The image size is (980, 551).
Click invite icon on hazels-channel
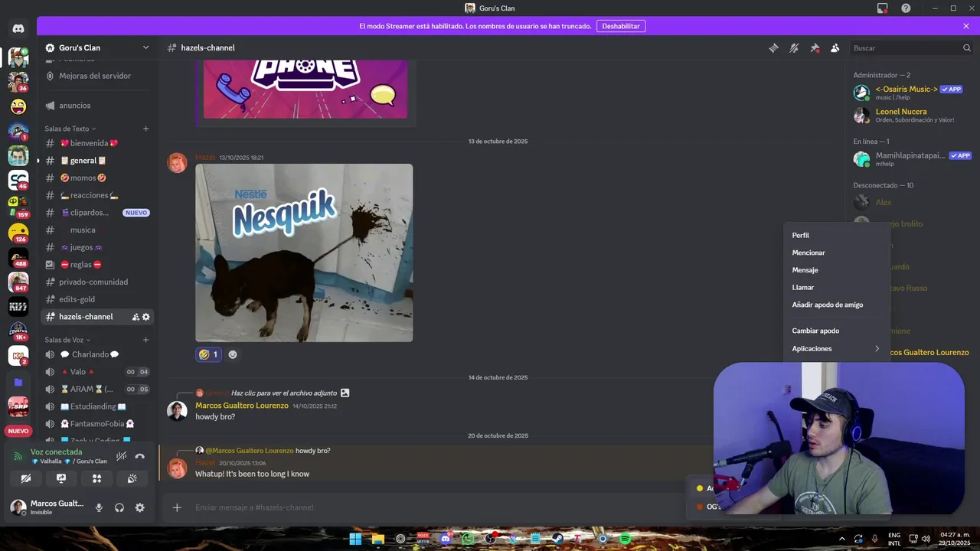point(136,317)
